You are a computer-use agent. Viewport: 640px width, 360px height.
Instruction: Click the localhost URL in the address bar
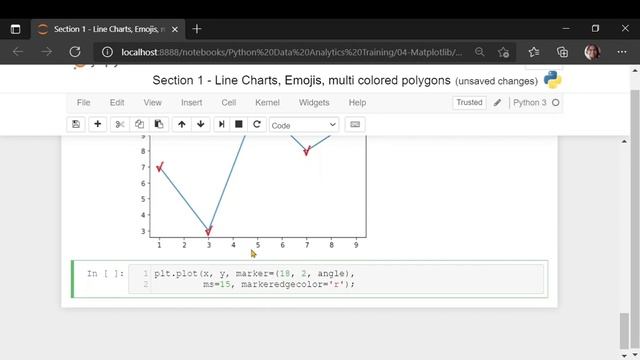[x=291, y=52]
